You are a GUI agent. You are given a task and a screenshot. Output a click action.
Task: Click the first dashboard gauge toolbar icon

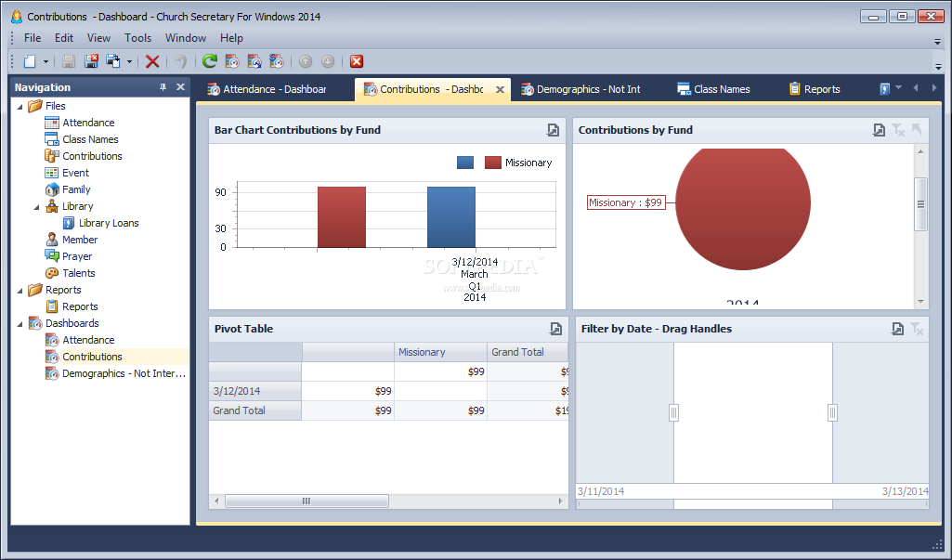232,61
